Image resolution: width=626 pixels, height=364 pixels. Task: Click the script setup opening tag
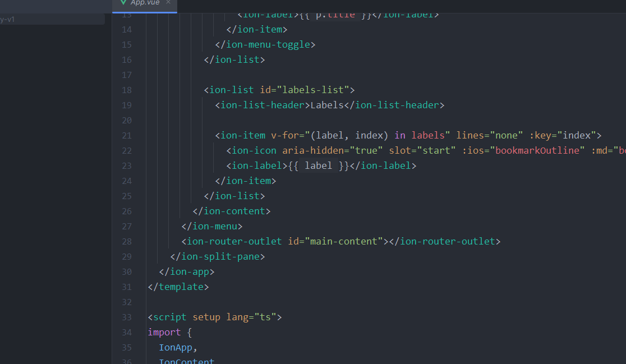[x=215, y=317]
